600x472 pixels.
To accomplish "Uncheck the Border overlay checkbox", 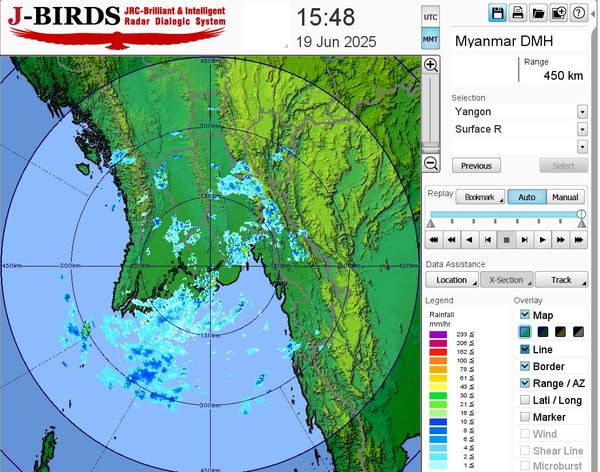I will point(525,366).
